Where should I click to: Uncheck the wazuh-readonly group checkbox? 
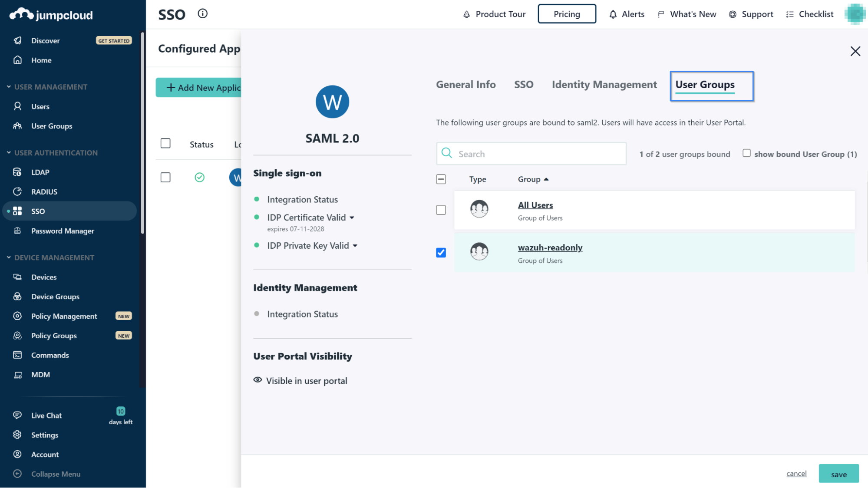pyautogui.click(x=441, y=253)
